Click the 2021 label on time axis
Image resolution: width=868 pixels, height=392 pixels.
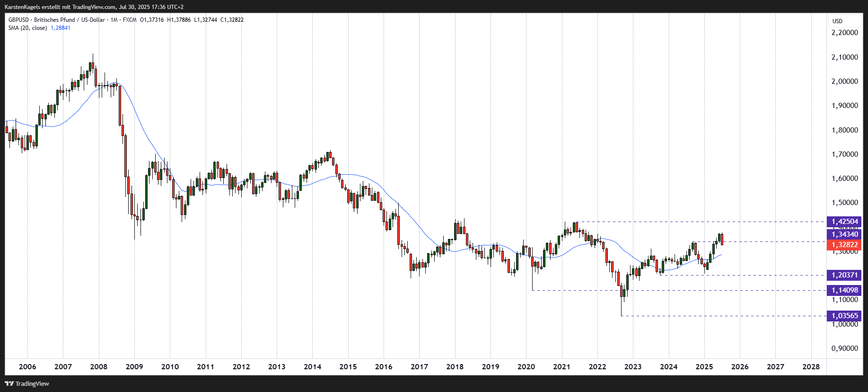pyautogui.click(x=561, y=366)
